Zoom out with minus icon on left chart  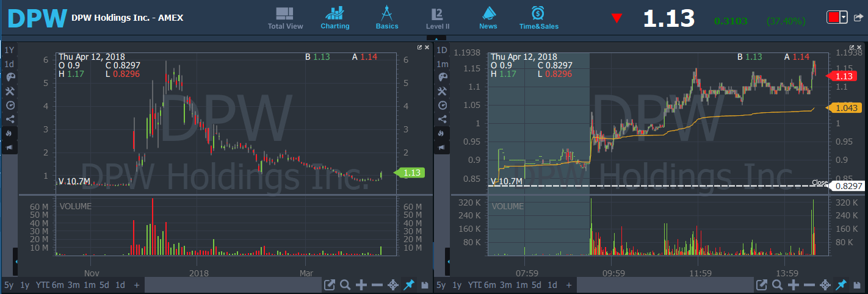pyautogui.click(x=377, y=285)
